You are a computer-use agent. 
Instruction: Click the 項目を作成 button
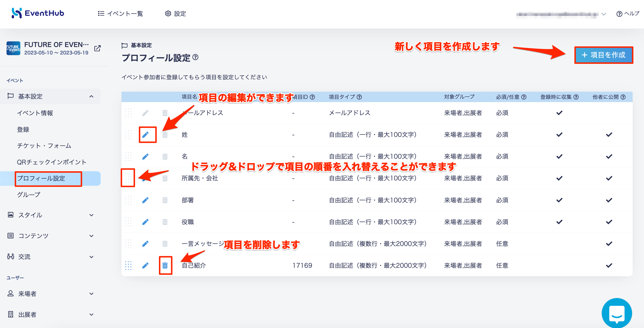(x=604, y=55)
